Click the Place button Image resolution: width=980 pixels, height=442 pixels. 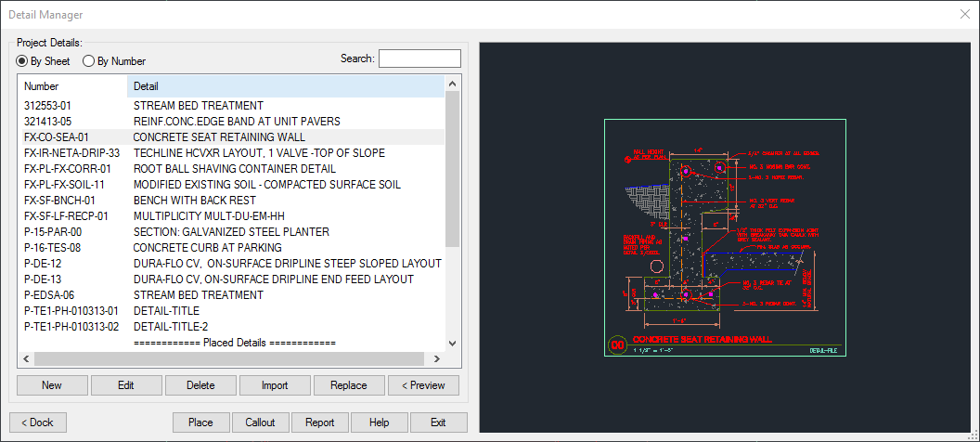click(x=200, y=422)
